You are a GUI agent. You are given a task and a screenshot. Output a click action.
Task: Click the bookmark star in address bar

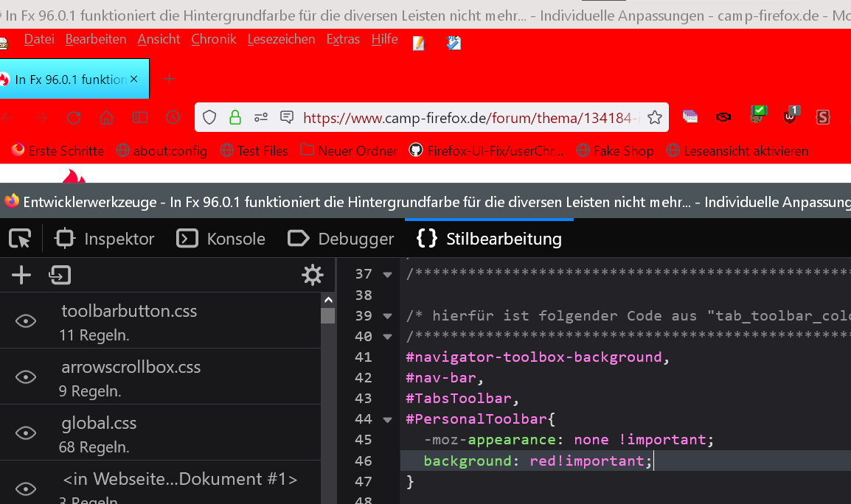tap(654, 117)
